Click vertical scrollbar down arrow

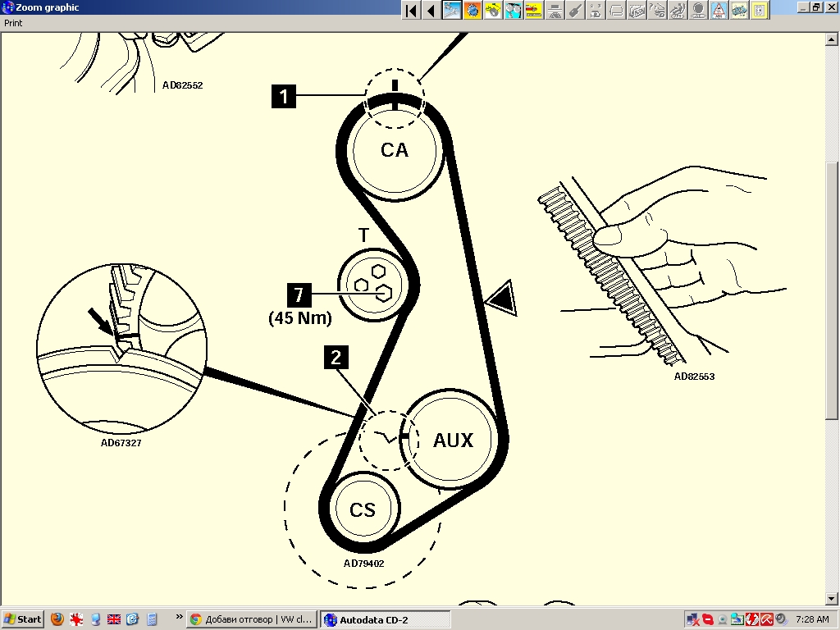tap(833, 599)
